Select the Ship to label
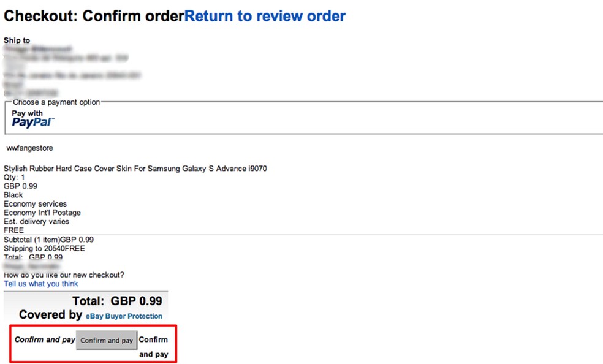603x364 pixels. coord(17,40)
